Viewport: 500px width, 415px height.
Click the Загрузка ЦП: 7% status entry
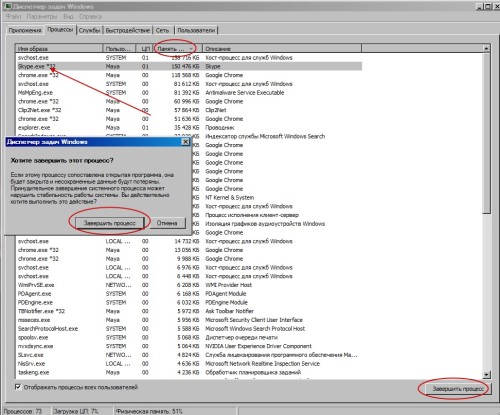click(76, 411)
